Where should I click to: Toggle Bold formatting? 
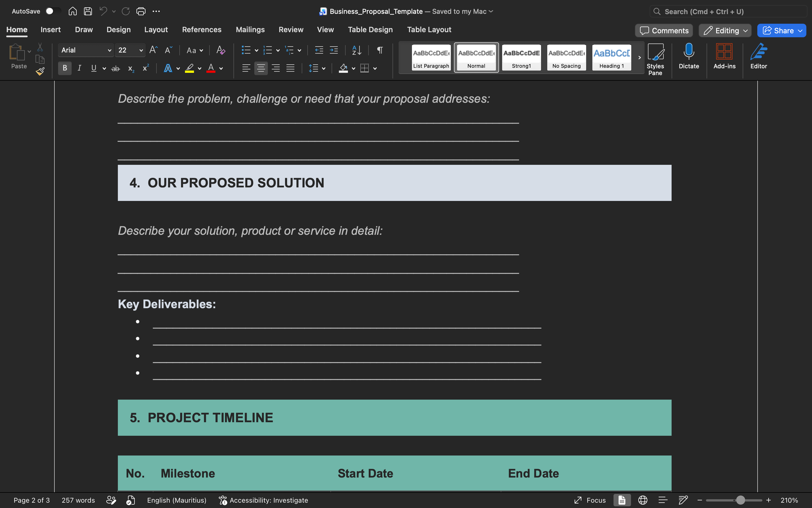coord(65,68)
